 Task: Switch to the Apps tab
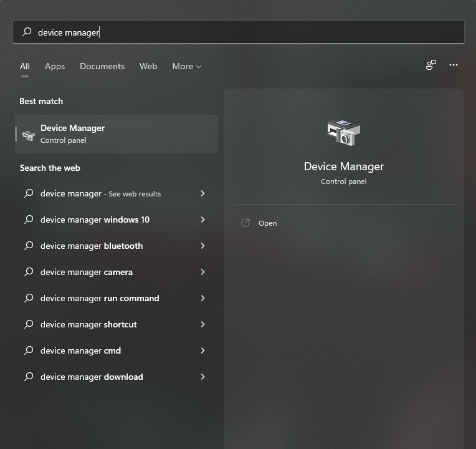(55, 66)
